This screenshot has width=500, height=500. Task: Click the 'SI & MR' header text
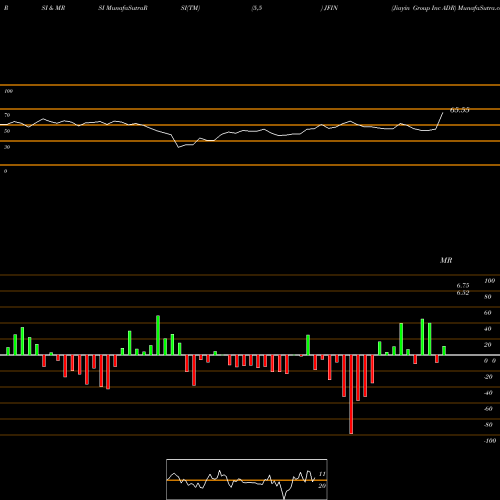tap(53, 8)
